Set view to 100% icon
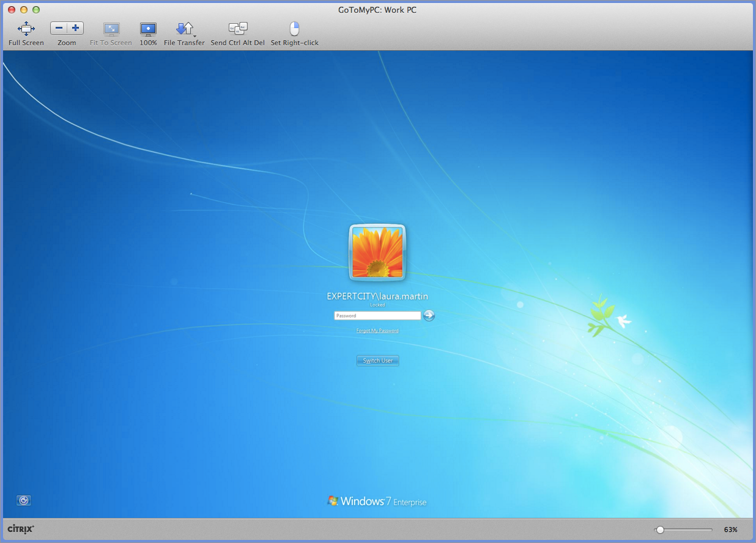 coord(148,29)
